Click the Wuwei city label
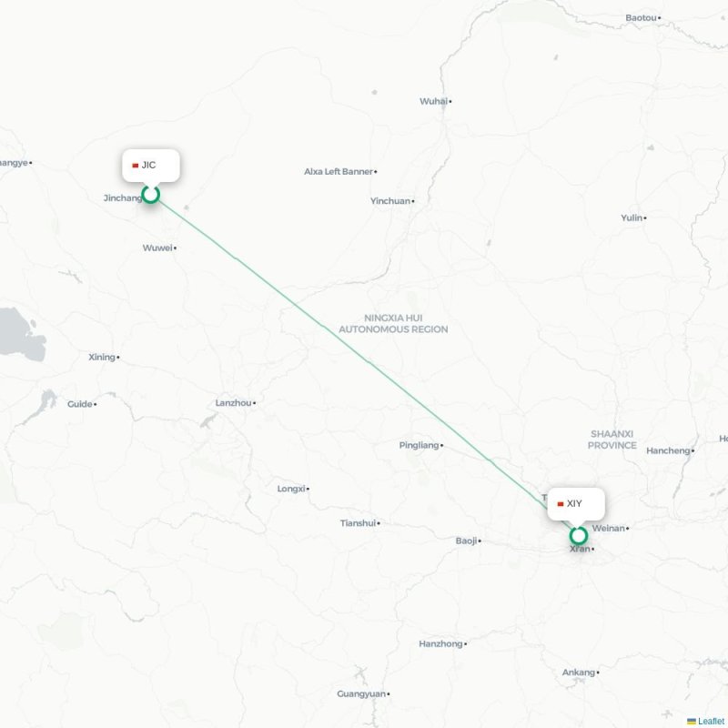This screenshot has width=728, height=728. coord(157,248)
